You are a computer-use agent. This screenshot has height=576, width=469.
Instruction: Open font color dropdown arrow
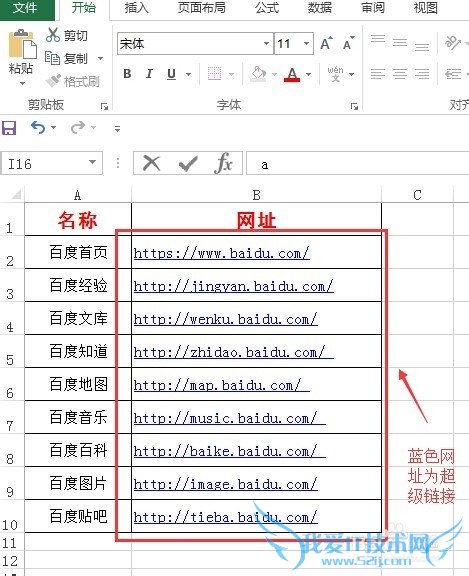click(x=309, y=75)
